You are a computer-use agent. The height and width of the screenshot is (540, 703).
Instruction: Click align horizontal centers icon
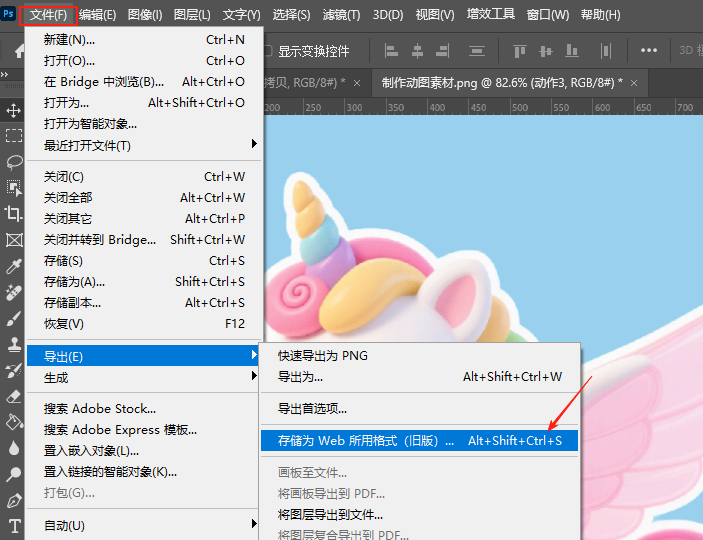click(x=417, y=51)
